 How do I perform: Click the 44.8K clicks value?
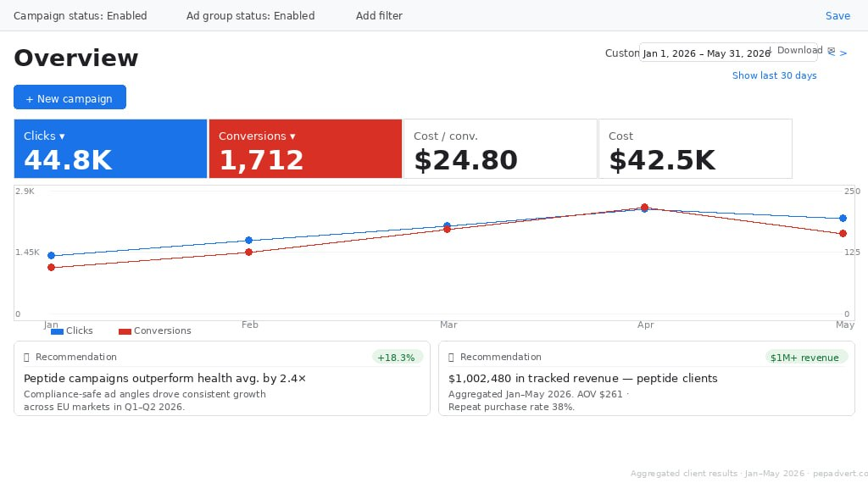tap(68, 160)
